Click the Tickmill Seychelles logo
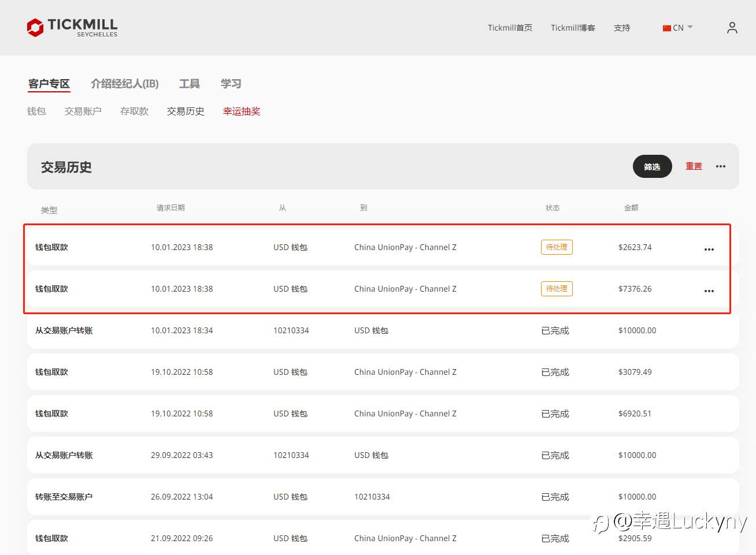Image resolution: width=756 pixels, height=555 pixels. (x=72, y=27)
